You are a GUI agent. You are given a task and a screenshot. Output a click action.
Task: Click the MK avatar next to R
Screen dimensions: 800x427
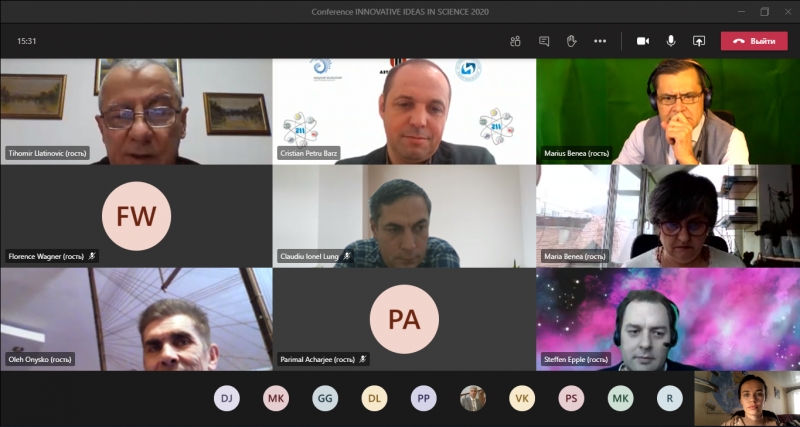(620, 398)
